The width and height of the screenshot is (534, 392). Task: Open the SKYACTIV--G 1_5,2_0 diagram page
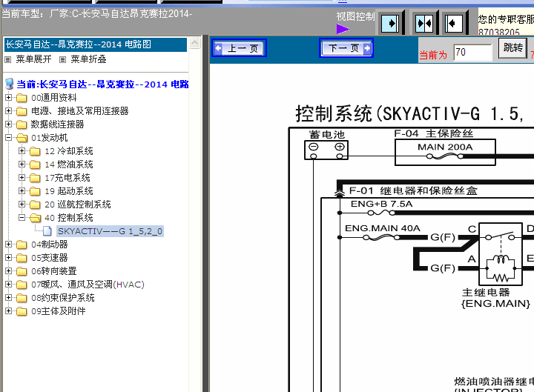[x=110, y=231]
